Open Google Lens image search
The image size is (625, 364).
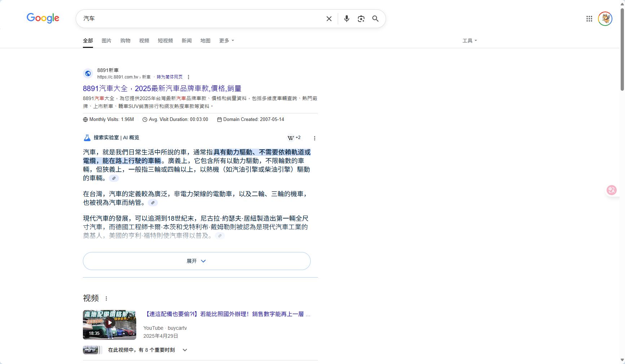pyautogui.click(x=361, y=18)
